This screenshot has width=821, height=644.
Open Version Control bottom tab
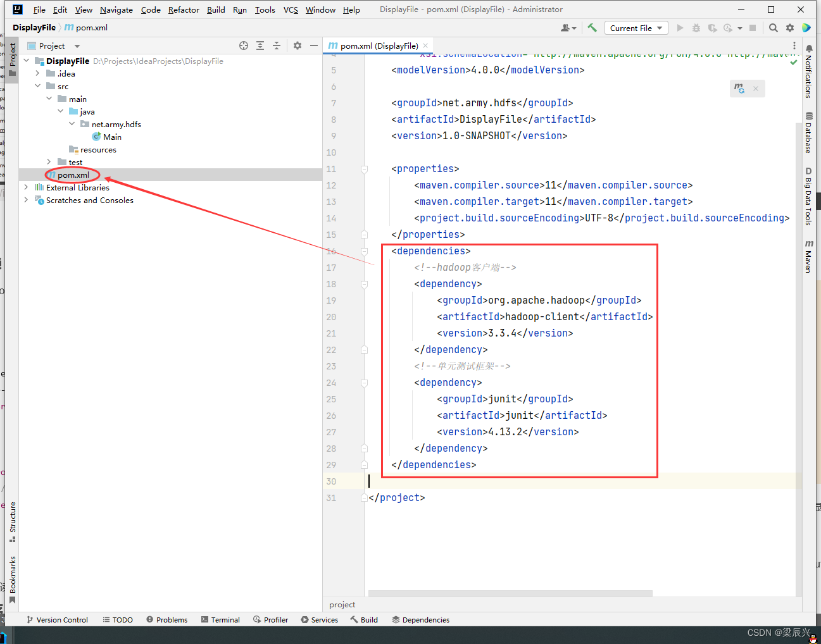57,620
